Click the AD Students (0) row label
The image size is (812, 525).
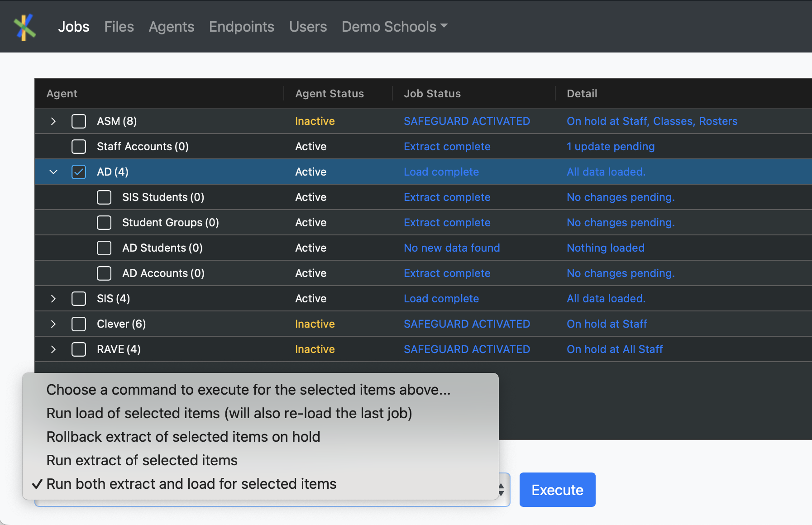coord(162,248)
